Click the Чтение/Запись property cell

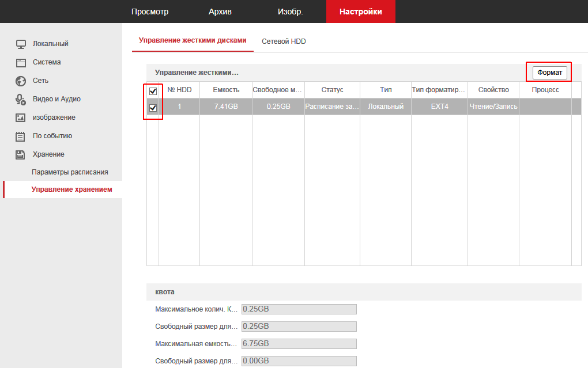click(x=493, y=107)
